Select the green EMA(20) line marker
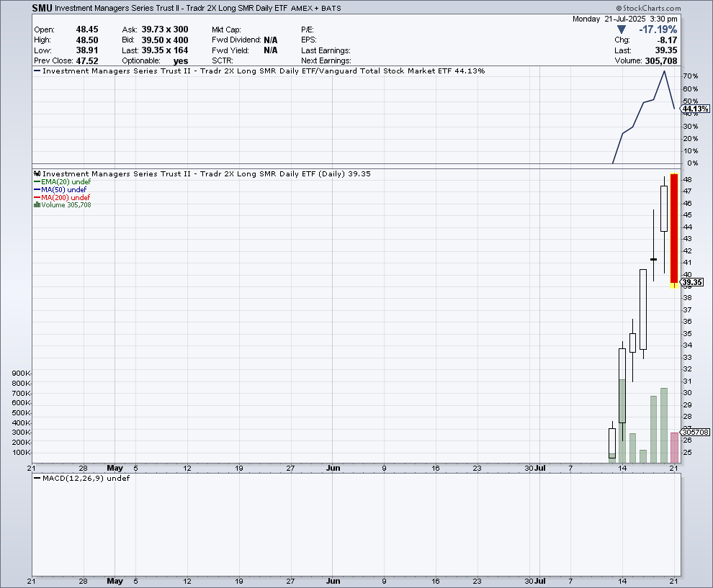The image size is (713, 588). 37,182
